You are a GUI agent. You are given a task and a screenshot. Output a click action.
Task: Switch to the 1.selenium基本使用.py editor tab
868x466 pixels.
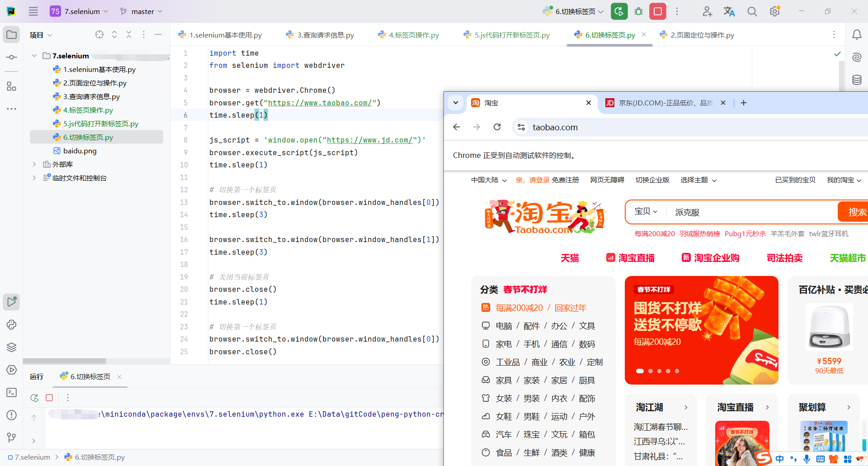[220, 35]
